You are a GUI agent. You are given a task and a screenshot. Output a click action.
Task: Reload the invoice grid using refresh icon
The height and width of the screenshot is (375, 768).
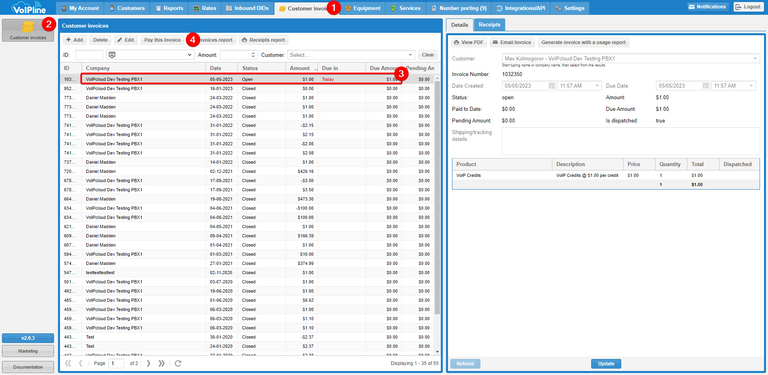178,363
